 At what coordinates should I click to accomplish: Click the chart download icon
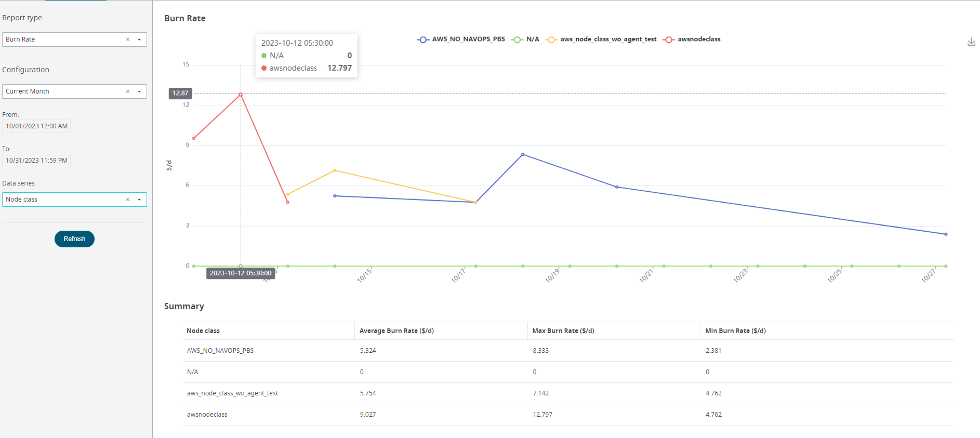pos(971,42)
